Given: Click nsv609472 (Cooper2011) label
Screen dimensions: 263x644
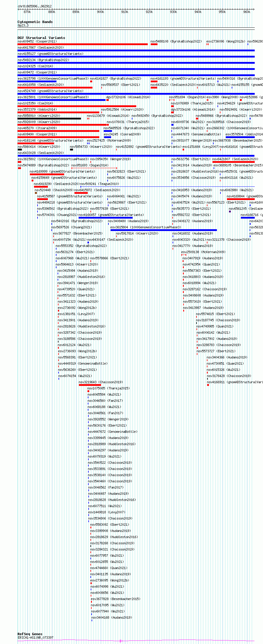Looking at the screenshot, I should pos(37,72).
